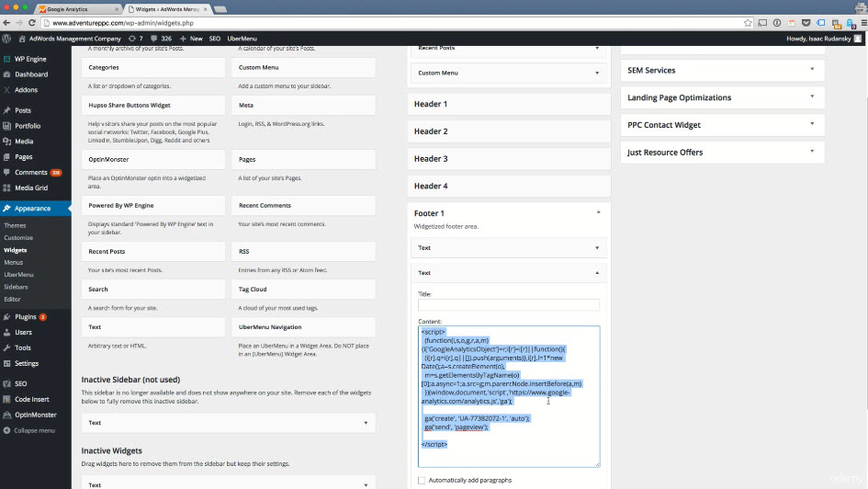Open Plugins section icon
Viewport: 868px width, 489px height.
7,317
